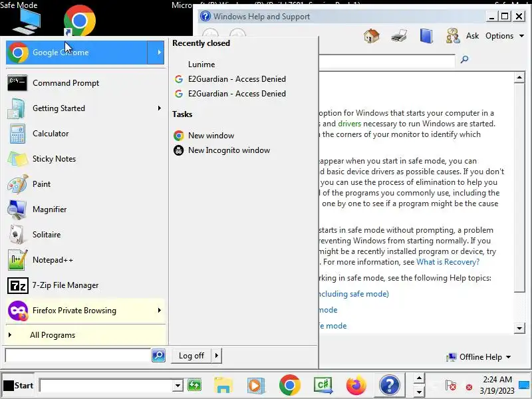The image size is (532, 399).
Task: Click the Log off button
Action: [x=192, y=356]
